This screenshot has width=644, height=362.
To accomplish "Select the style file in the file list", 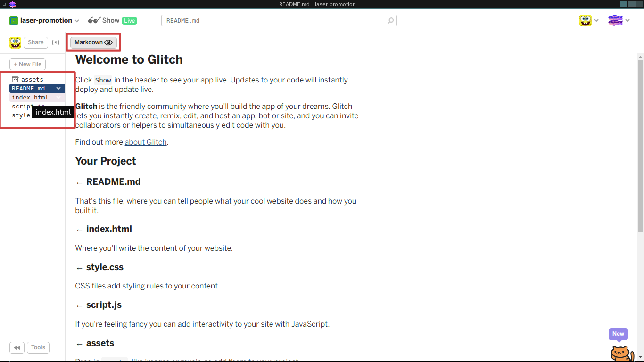I will tap(21, 115).
